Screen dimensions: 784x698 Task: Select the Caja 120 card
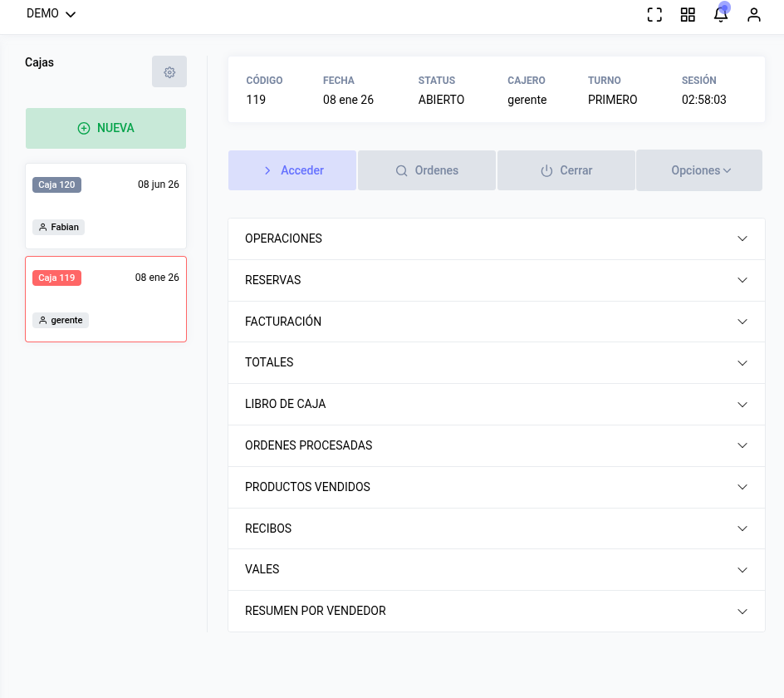(106, 206)
